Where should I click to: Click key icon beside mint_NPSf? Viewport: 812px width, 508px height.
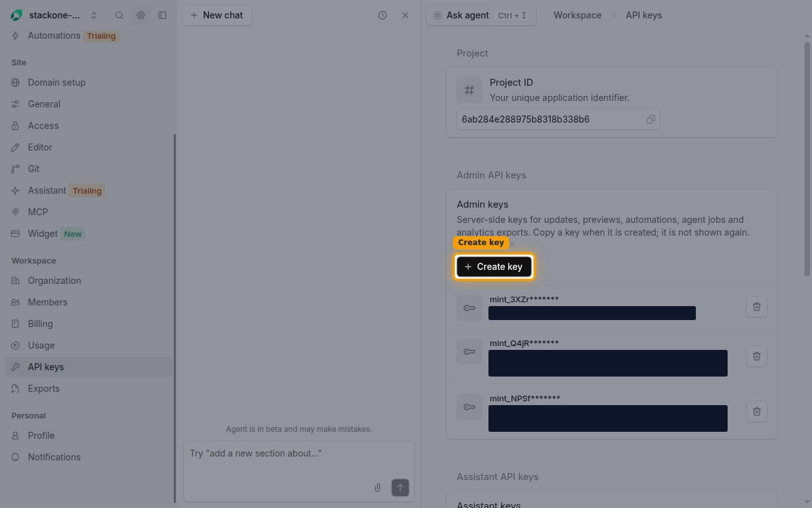(469, 407)
